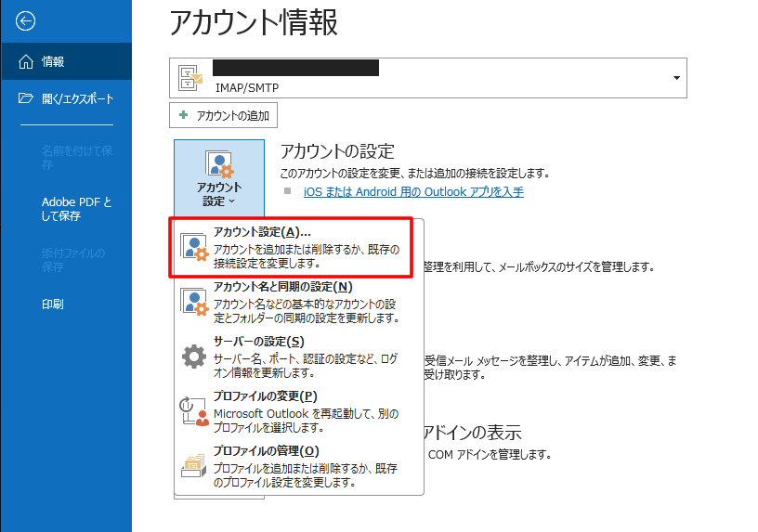Click the 開く/エクスポート folder icon

(26, 98)
